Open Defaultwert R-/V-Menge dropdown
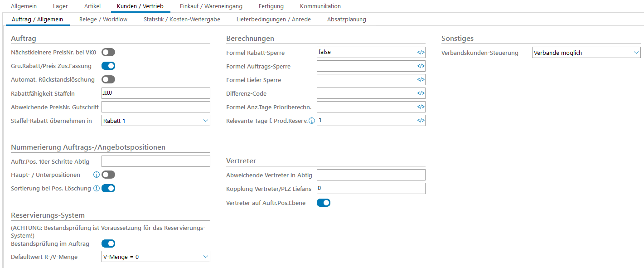 (156, 257)
